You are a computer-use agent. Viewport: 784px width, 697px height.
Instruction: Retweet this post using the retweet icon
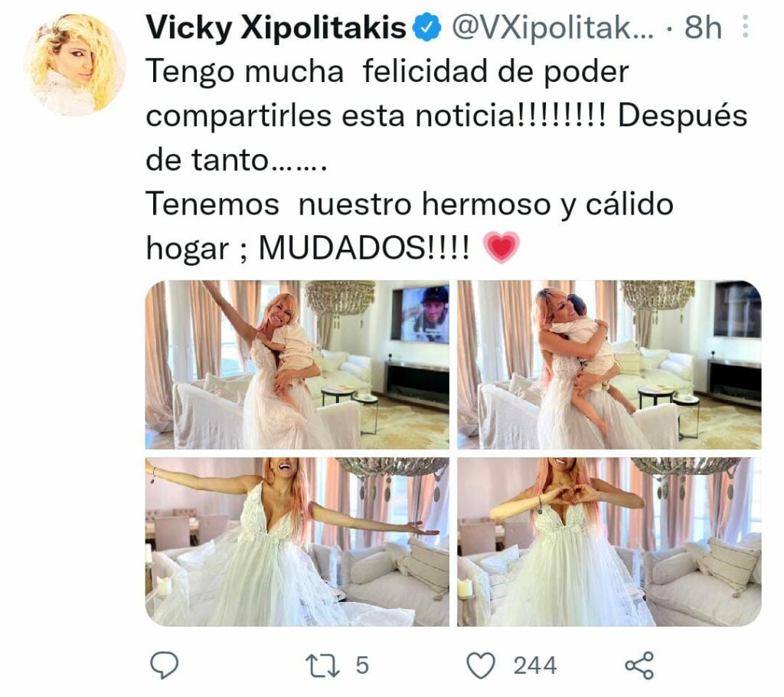coord(322,666)
